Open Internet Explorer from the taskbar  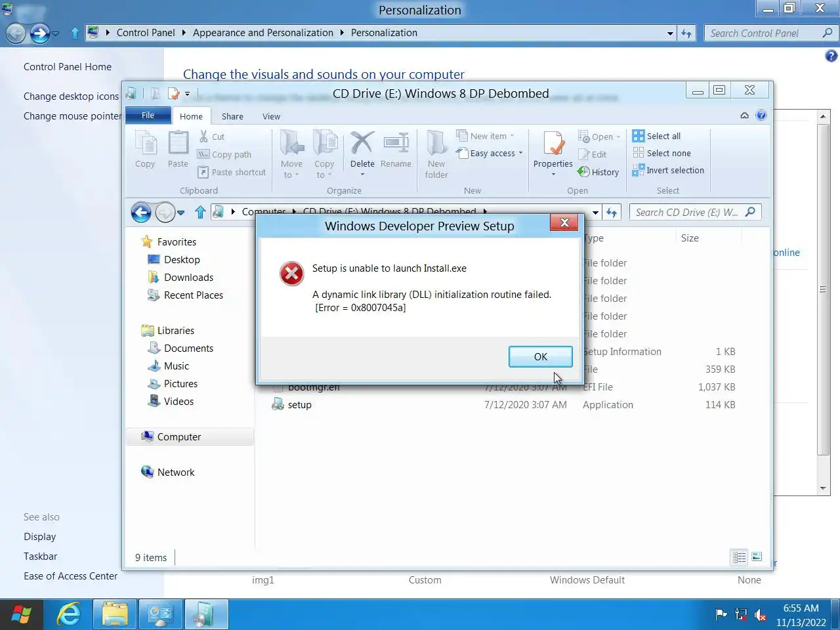(68, 614)
